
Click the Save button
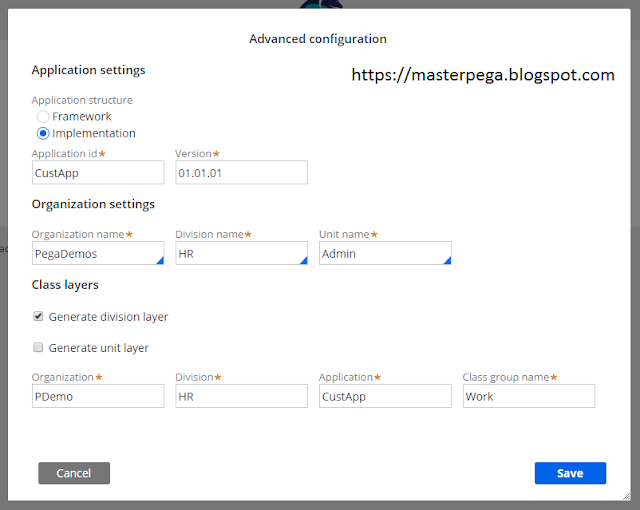(x=570, y=473)
